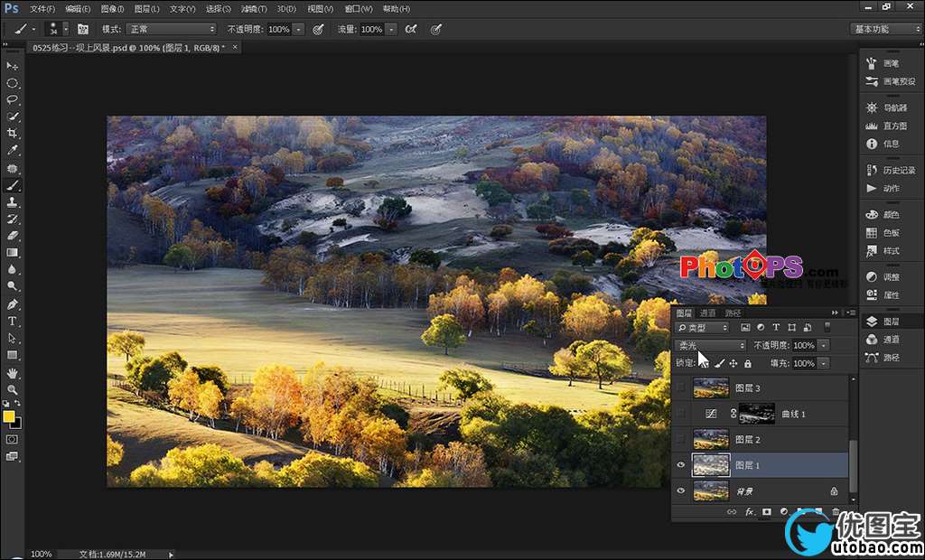Select the Quick Selection tool
The width and height of the screenshot is (925, 560).
(x=12, y=117)
